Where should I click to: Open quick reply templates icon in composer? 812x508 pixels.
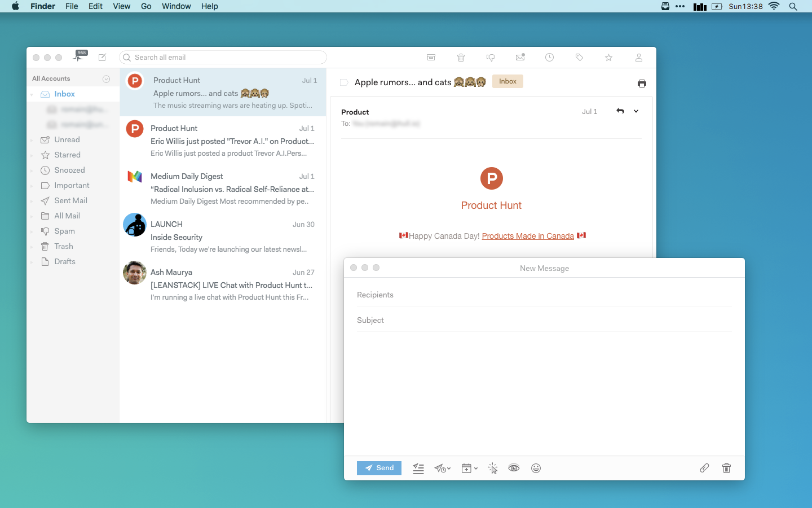(x=418, y=468)
